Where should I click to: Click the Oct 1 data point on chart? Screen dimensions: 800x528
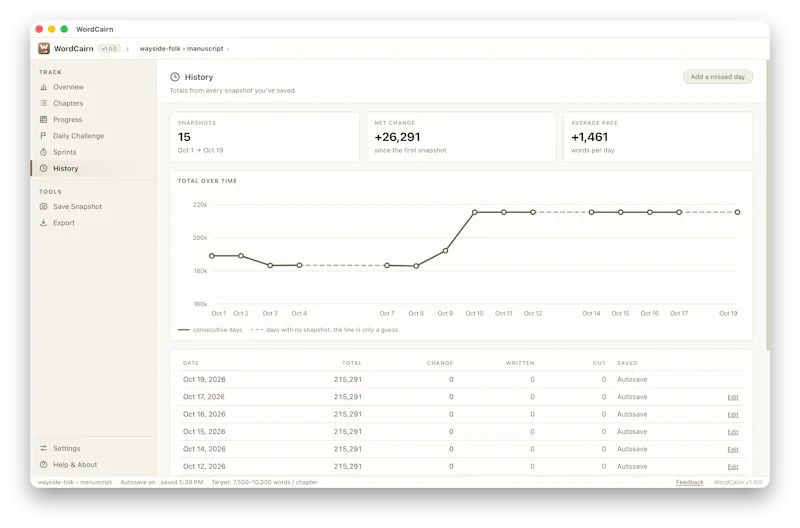point(212,256)
